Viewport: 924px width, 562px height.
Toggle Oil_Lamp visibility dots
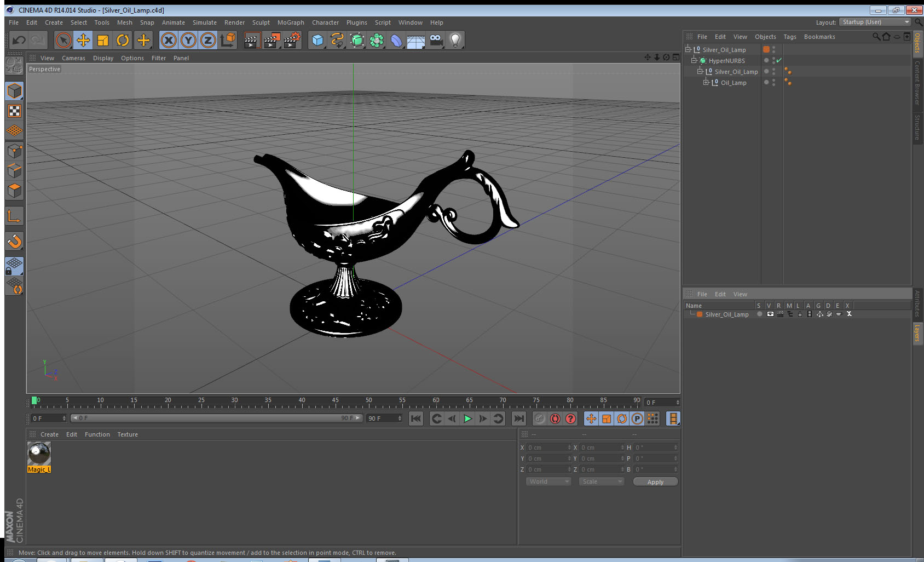773,82
